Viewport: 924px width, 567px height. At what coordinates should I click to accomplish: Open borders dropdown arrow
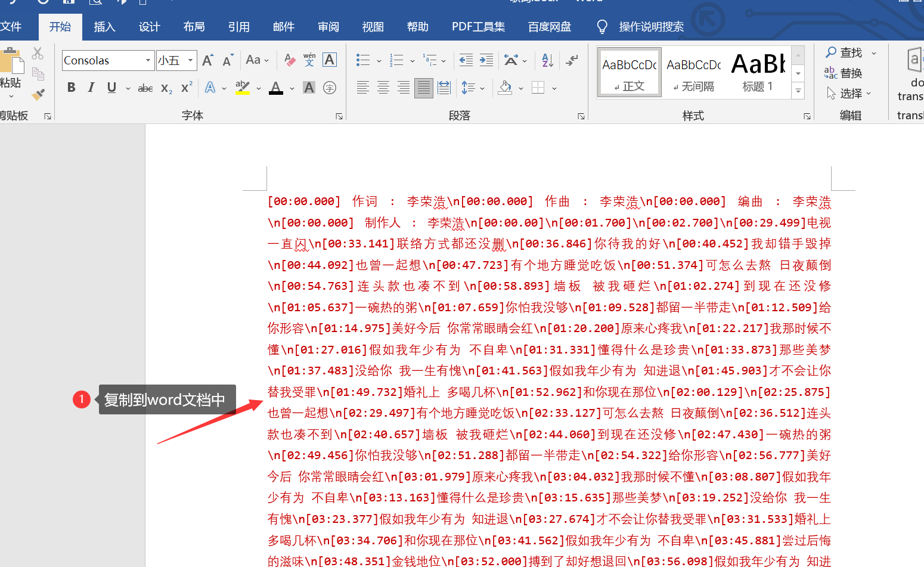pos(554,88)
